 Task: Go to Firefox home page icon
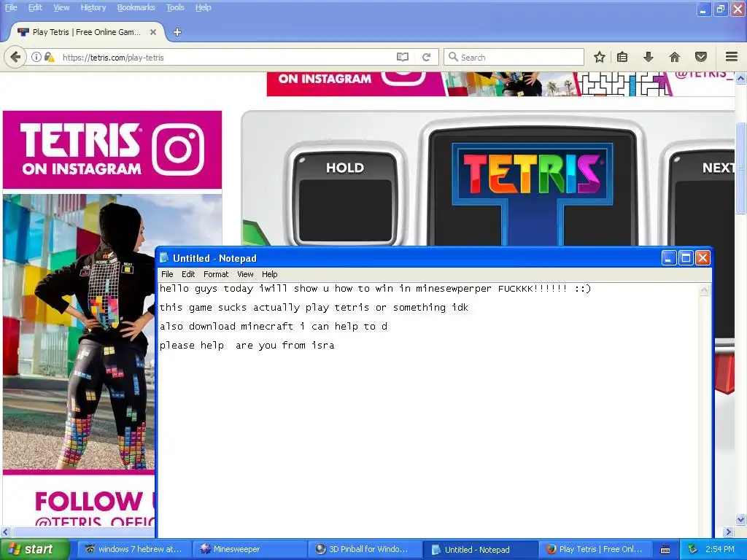(x=675, y=57)
